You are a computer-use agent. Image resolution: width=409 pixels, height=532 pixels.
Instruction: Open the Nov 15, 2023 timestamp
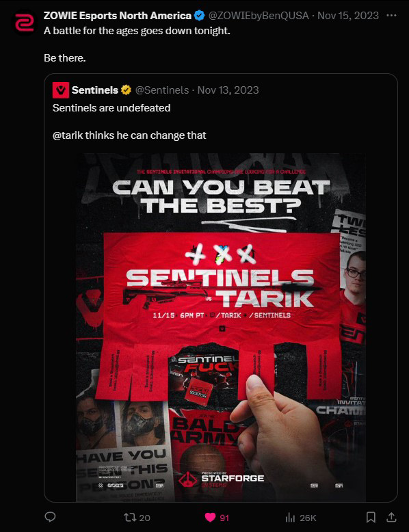tap(348, 16)
